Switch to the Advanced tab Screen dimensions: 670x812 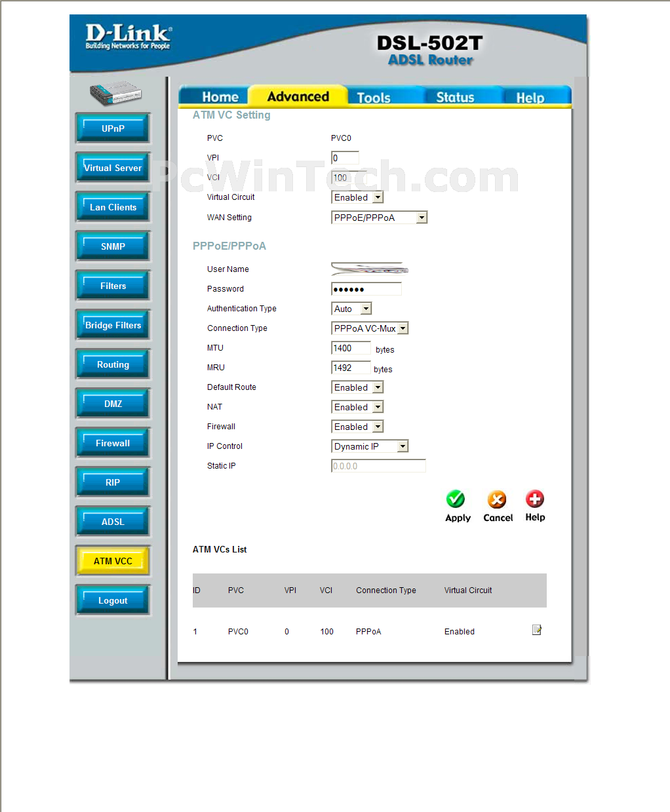click(x=298, y=96)
